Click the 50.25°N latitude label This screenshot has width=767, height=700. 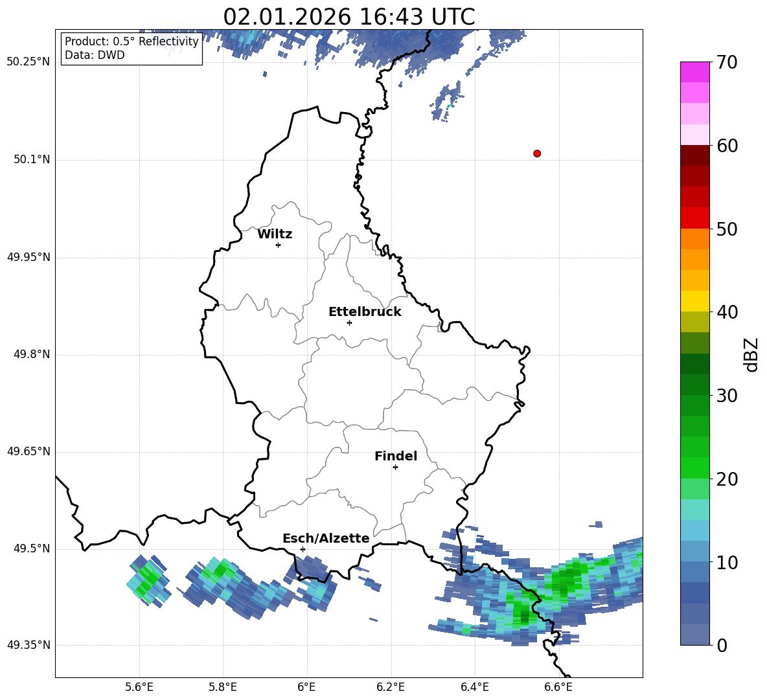(x=29, y=62)
